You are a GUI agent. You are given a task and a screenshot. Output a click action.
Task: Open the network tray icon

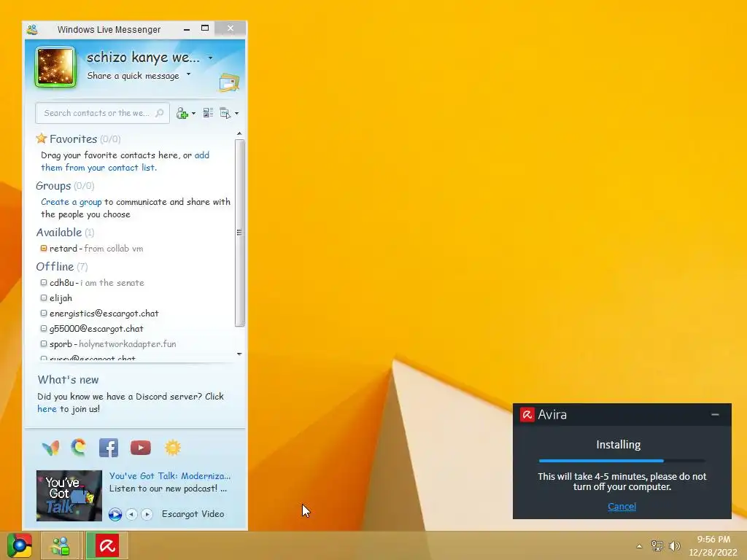pyautogui.click(x=657, y=545)
